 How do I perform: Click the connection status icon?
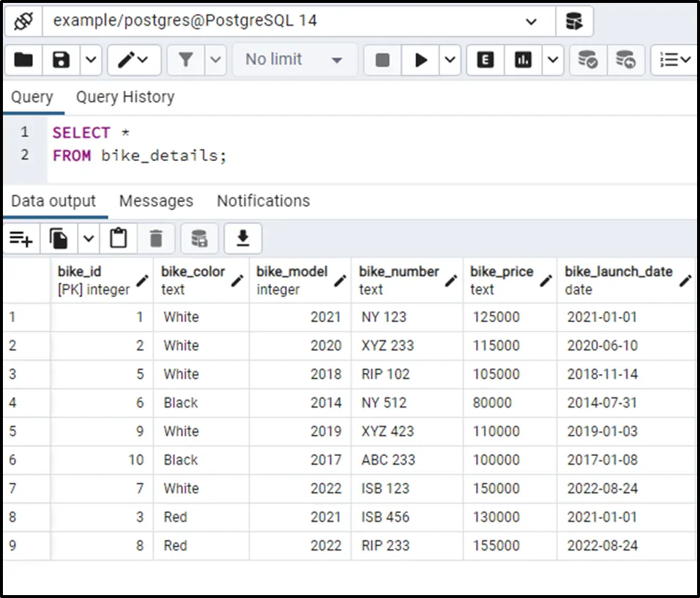click(23, 21)
